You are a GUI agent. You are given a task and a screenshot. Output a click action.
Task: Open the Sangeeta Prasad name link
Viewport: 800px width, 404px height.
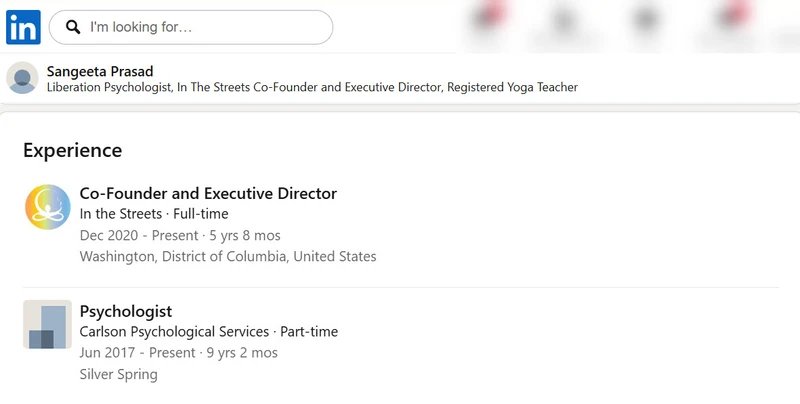click(x=100, y=71)
